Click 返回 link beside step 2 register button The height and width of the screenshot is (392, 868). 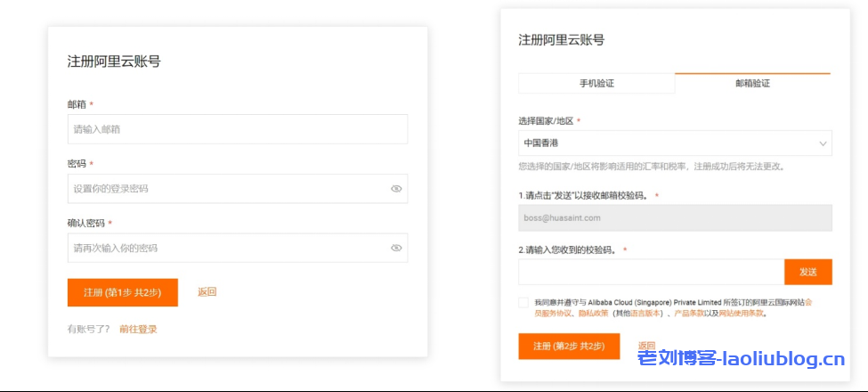pyautogui.click(x=646, y=346)
